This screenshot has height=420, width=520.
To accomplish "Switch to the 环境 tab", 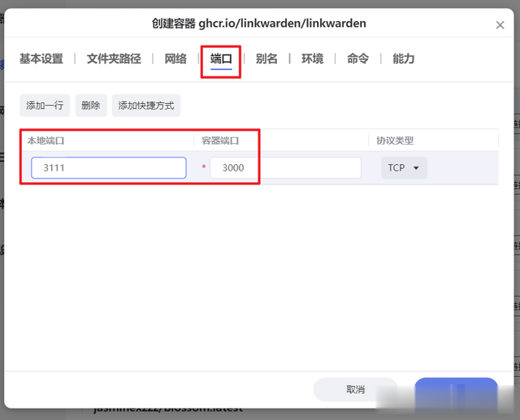I will tap(312, 58).
